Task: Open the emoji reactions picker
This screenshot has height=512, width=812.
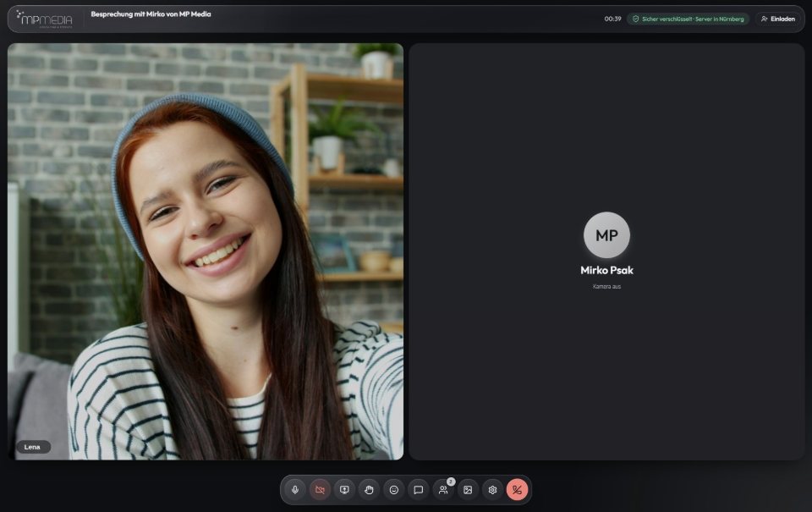Action: pos(393,490)
